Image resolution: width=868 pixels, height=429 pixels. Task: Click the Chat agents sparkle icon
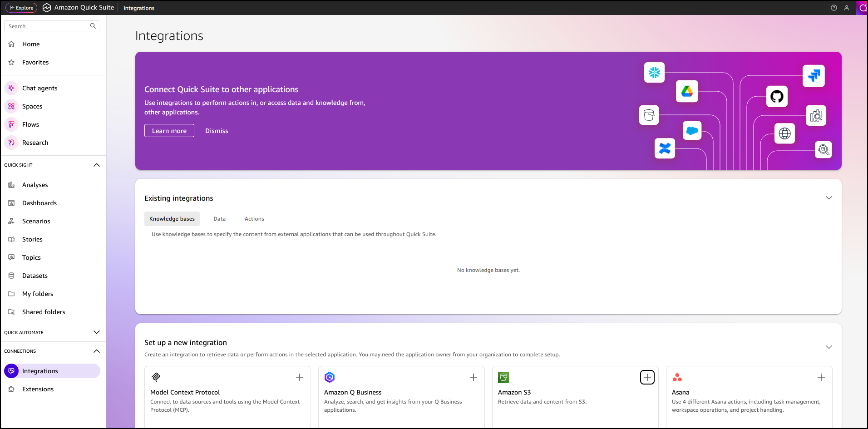(11, 88)
